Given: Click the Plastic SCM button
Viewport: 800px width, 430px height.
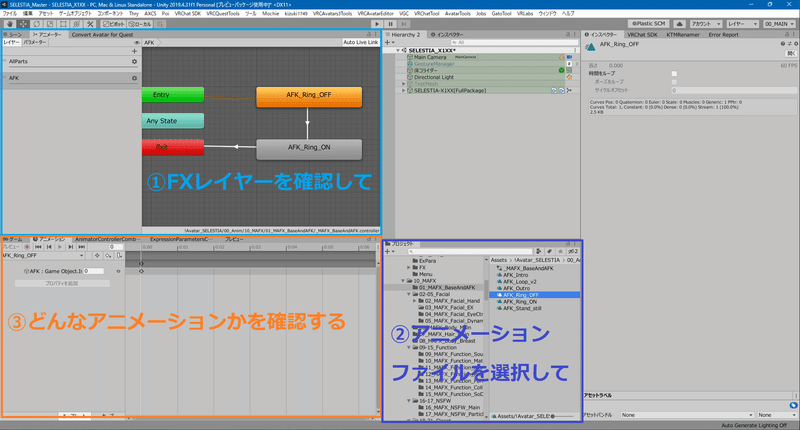Looking at the screenshot, I should coord(649,24).
